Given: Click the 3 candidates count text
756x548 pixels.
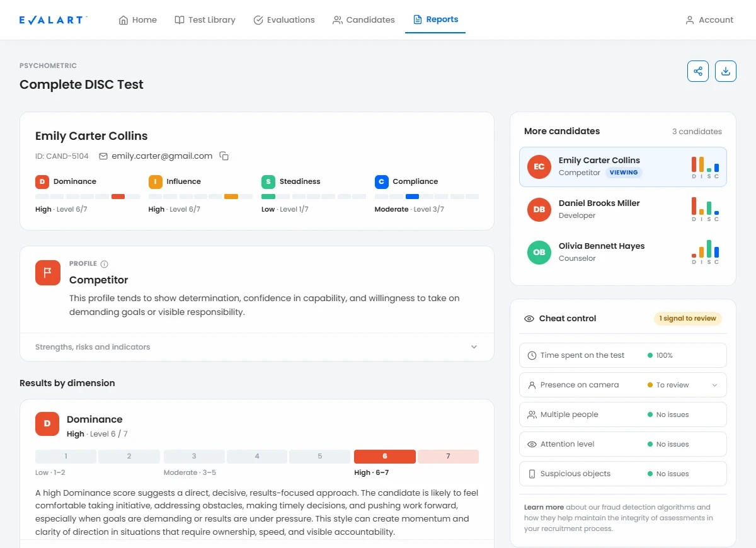Looking at the screenshot, I should 697,132.
